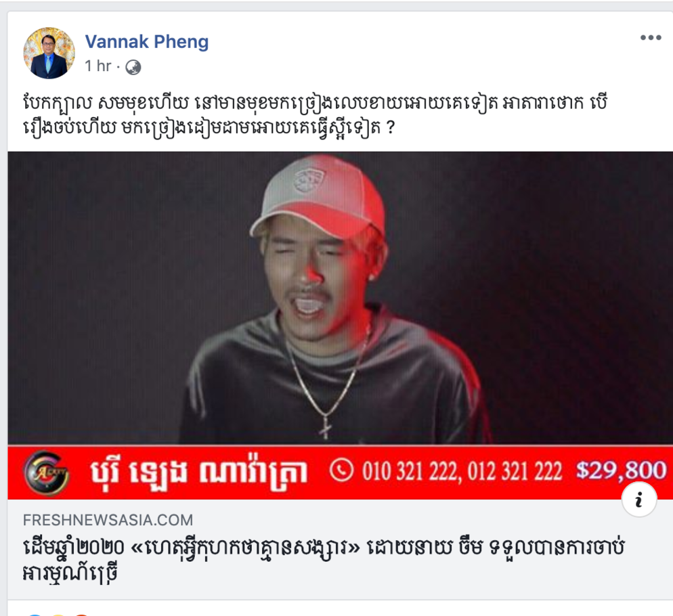The width and height of the screenshot is (673, 616).
Task: Click the circular 'i' info icon
Action: point(639,500)
